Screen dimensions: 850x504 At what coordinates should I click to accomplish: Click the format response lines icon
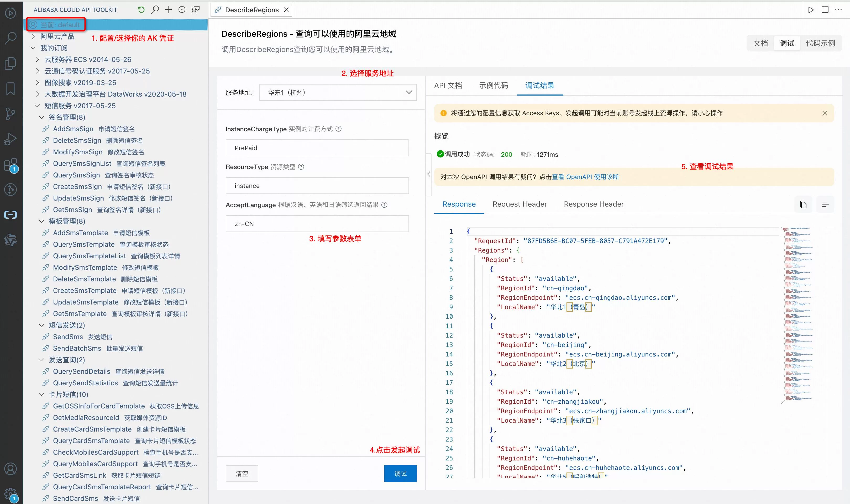(825, 204)
